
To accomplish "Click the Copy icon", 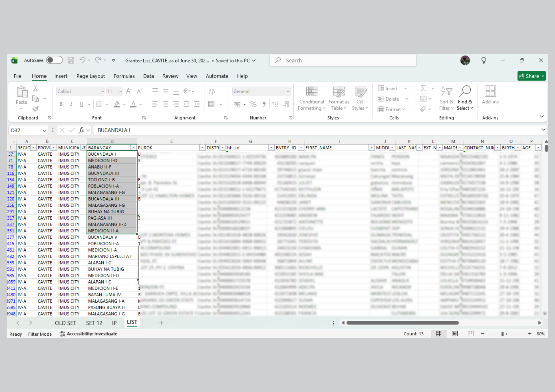I will [35, 99].
